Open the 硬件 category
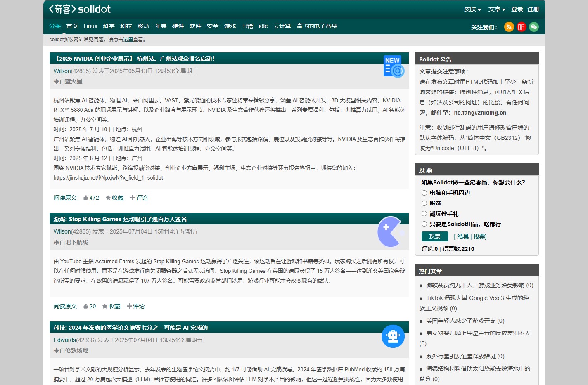 [178, 26]
